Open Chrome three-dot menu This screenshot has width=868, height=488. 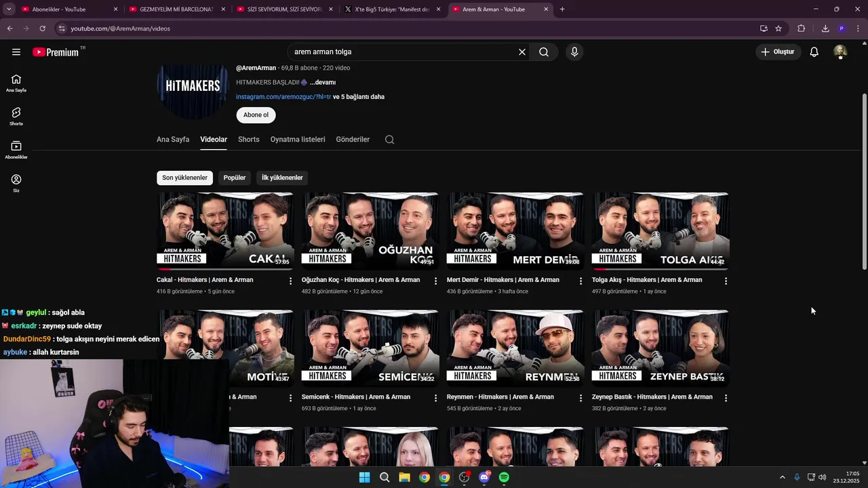pyautogui.click(x=858, y=28)
